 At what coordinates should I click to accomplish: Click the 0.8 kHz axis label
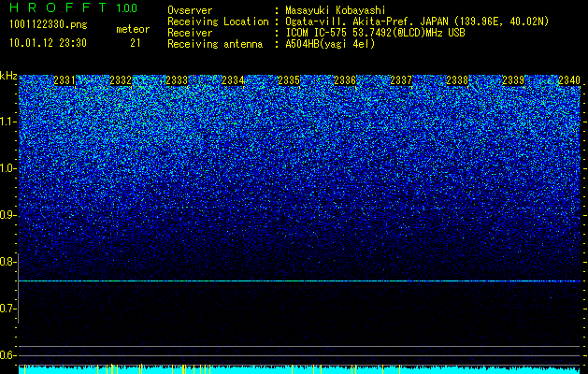[8, 262]
